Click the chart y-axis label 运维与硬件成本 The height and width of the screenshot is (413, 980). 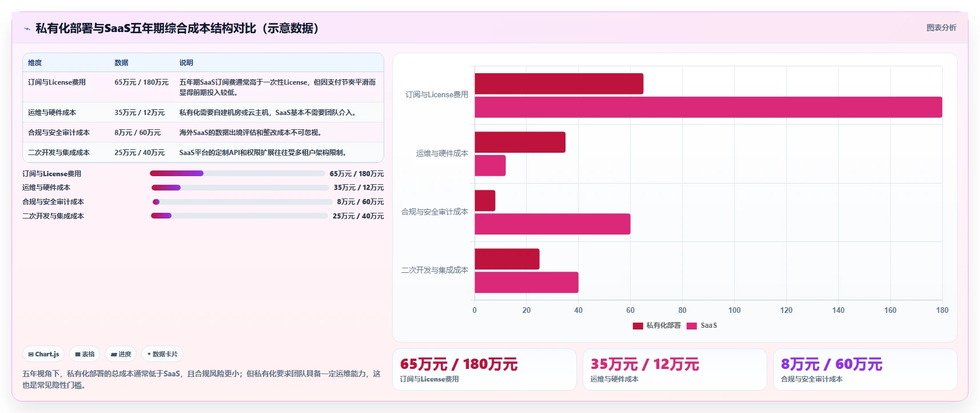click(x=442, y=153)
